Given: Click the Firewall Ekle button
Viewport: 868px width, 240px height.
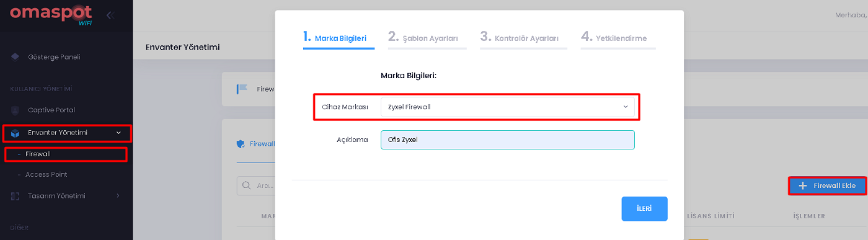Looking at the screenshot, I should [x=827, y=185].
